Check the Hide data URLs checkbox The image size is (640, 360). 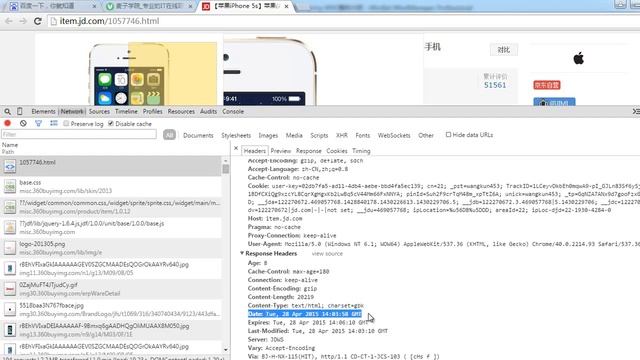tap(448, 134)
